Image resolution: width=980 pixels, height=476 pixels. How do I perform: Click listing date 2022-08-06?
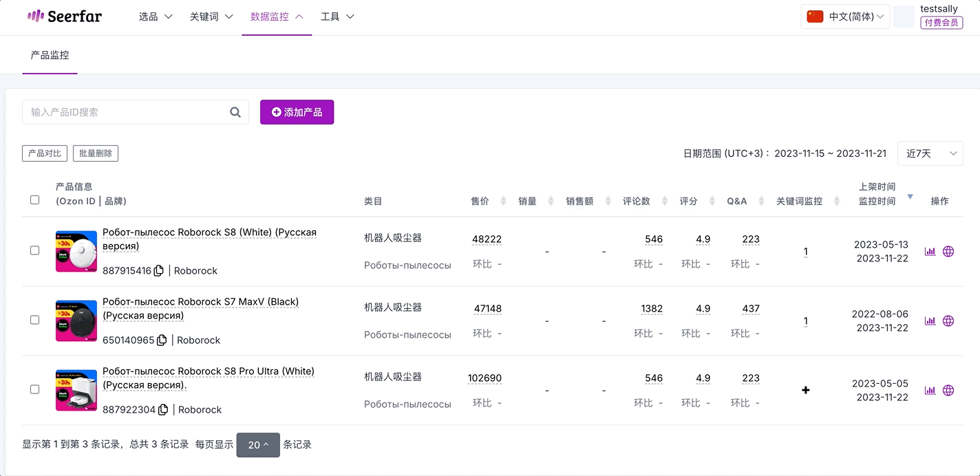coord(880,314)
